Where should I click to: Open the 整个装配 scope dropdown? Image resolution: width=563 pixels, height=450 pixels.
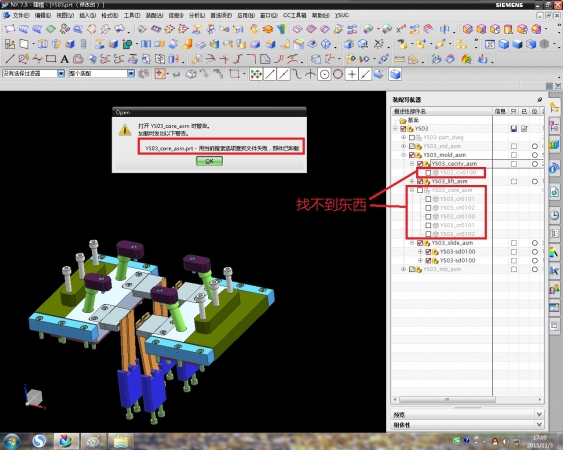point(131,74)
